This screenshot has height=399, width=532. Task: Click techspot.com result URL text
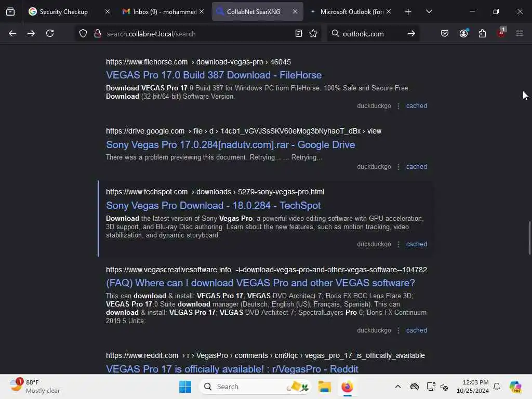pyautogui.click(x=215, y=192)
